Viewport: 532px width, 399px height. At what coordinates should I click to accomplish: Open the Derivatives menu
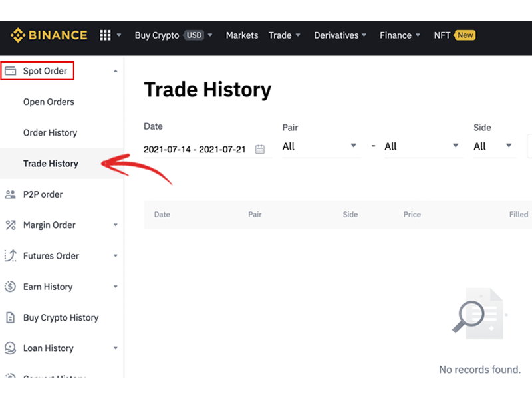coord(340,35)
